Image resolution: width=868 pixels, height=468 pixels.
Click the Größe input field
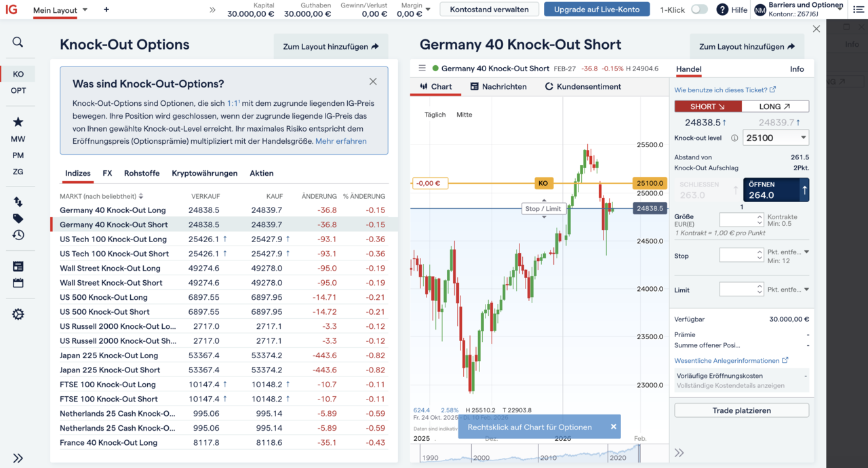[738, 219]
